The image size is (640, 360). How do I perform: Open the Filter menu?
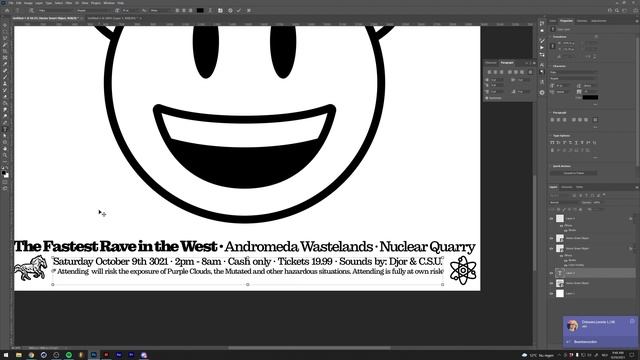[69, 3]
